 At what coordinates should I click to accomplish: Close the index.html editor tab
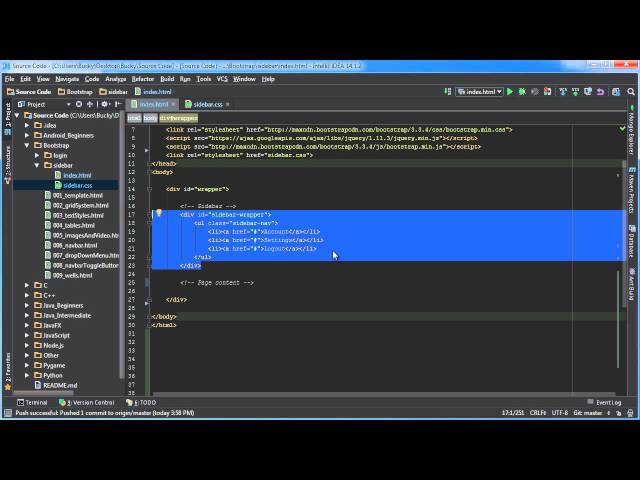(173, 104)
